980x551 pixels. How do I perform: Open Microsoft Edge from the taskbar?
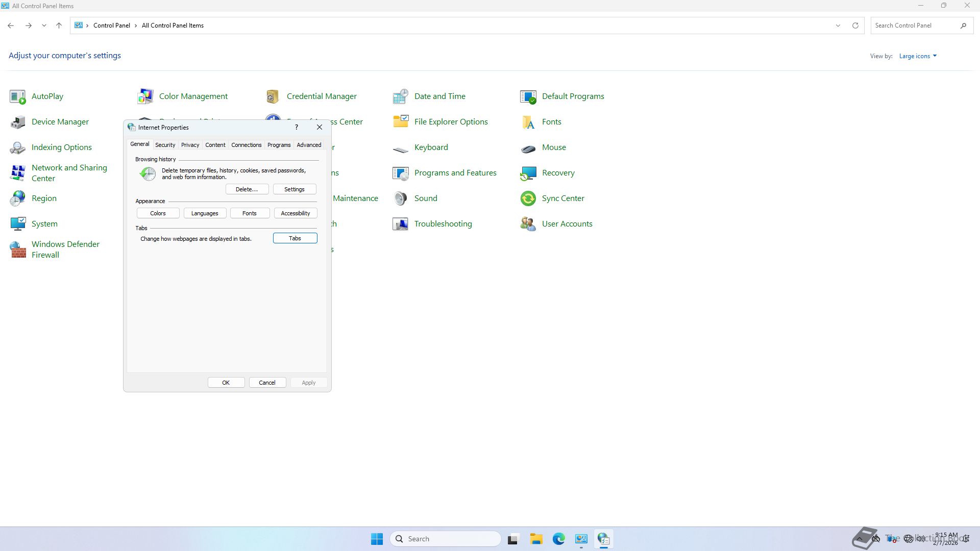click(558, 539)
